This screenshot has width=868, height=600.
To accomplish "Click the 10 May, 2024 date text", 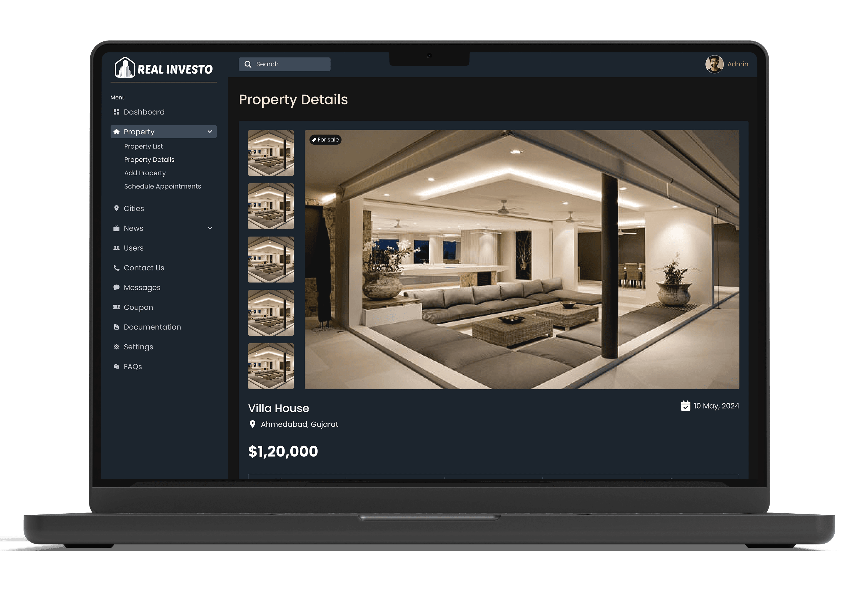I will (716, 406).
